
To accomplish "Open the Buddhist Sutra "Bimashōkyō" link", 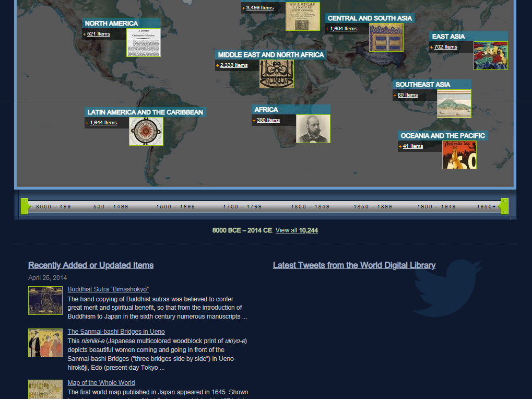I will pyautogui.click(x=108, y=289).
